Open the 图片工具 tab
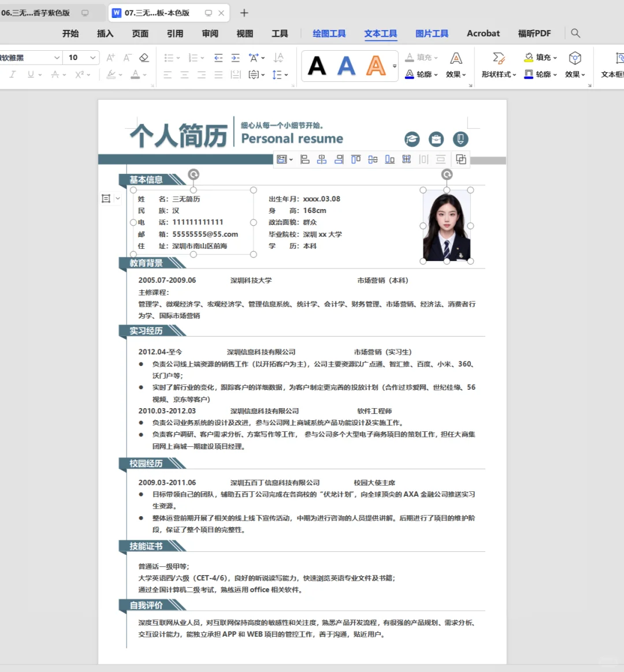 pyautogui.click(x=432, y=33)
